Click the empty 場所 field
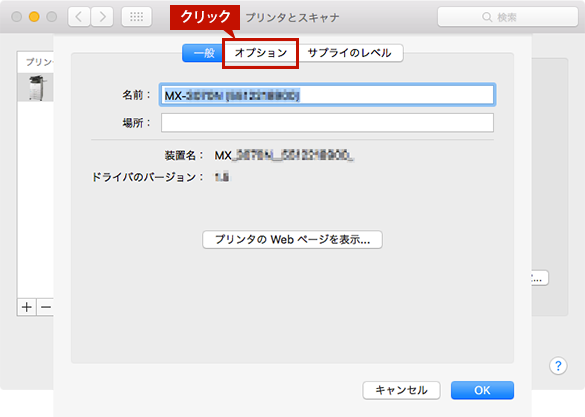The width and height of the screenshot is (585, 417). (327, 123)
